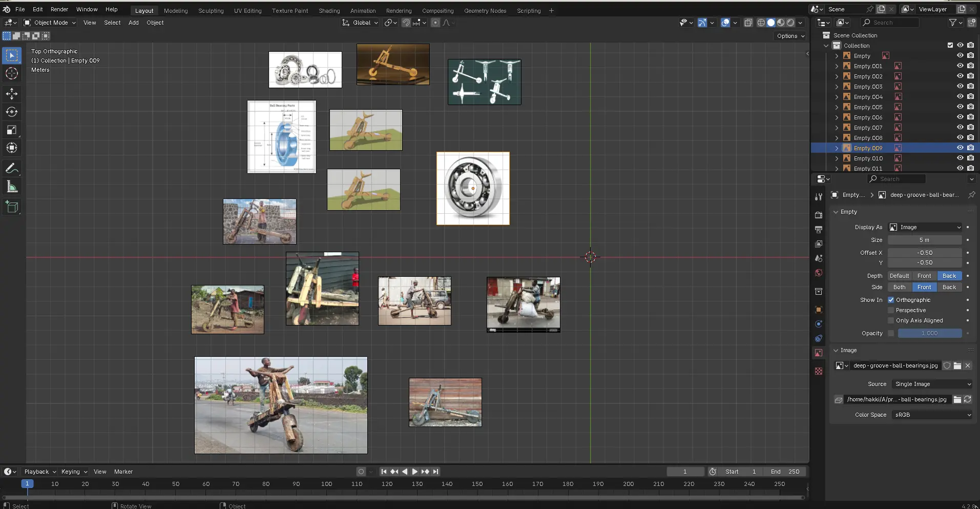Switch viewport shading to Rendered
This screenshot has height=509, width=980.
click(x=790, y=23)
